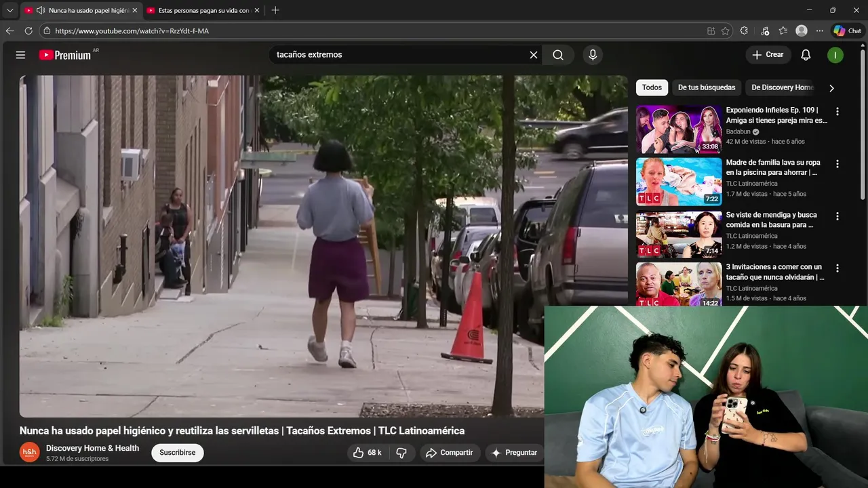Mute tab via speaker icon on first tab

[41, 10]
